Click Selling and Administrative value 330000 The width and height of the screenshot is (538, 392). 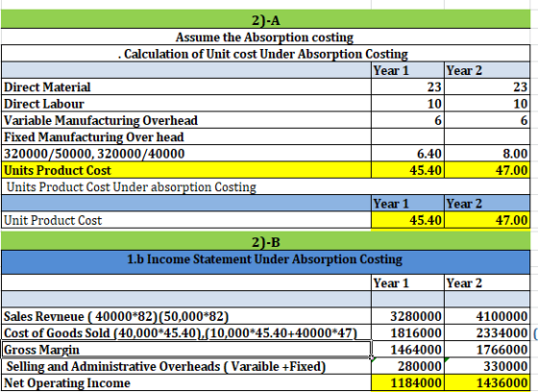point(487,366)
